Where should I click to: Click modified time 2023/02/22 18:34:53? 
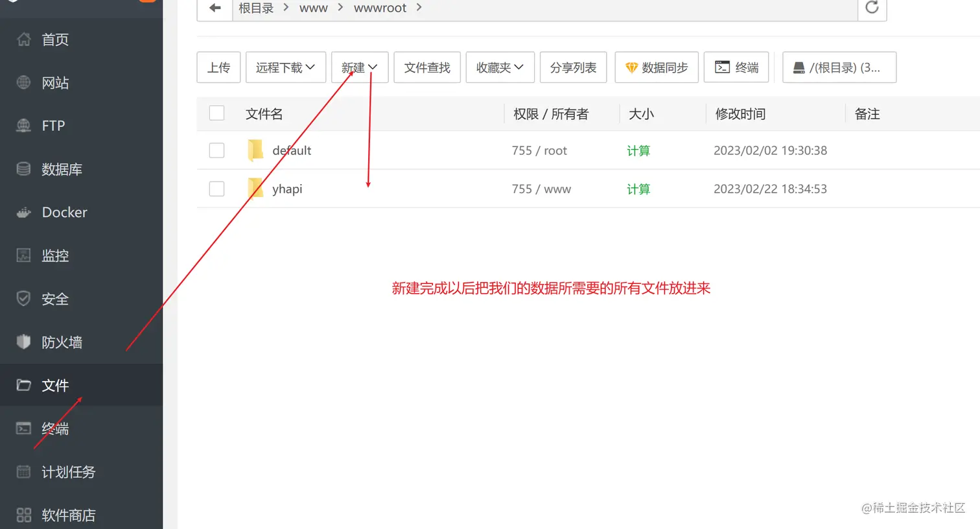[770, 189]
